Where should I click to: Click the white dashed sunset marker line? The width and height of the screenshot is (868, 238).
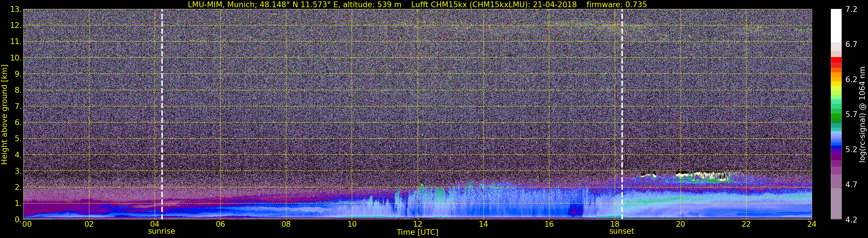coord(622,114)
